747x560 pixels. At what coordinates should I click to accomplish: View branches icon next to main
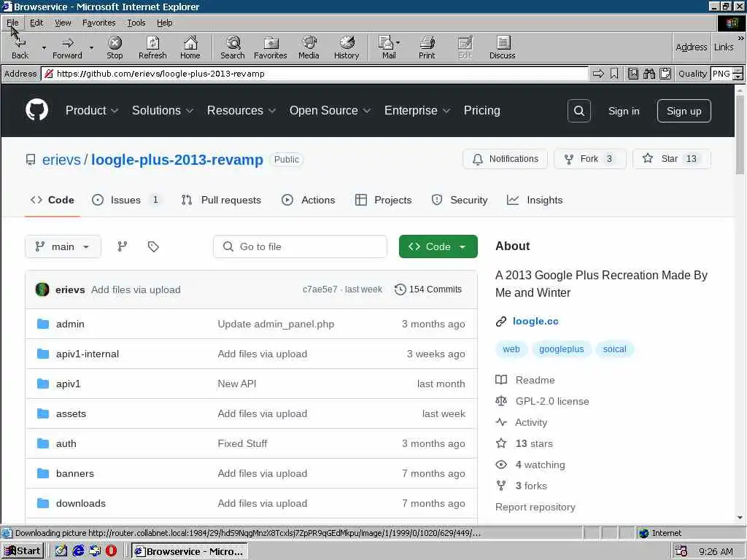(123, 246)
